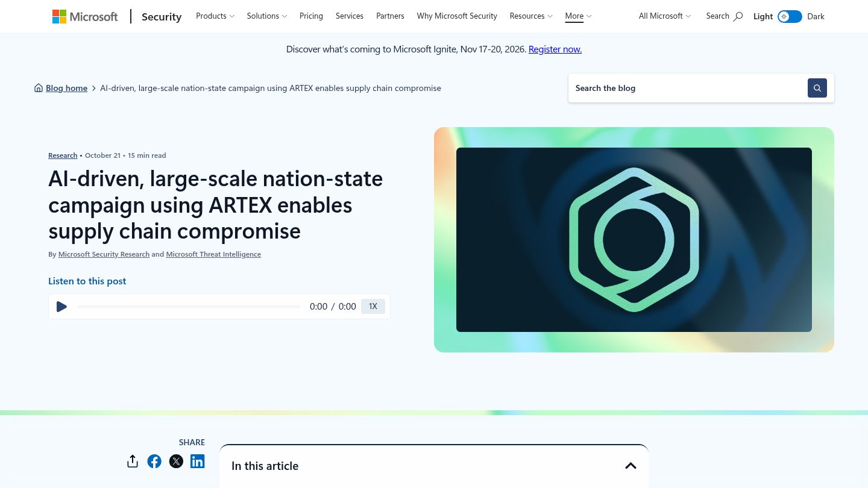
Task: Play the audio version of this post
Action: click(61, 307)
